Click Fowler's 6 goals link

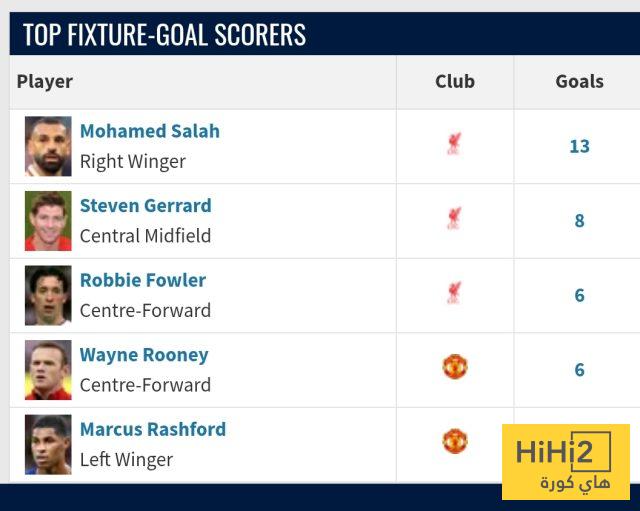tap(579, 295)
